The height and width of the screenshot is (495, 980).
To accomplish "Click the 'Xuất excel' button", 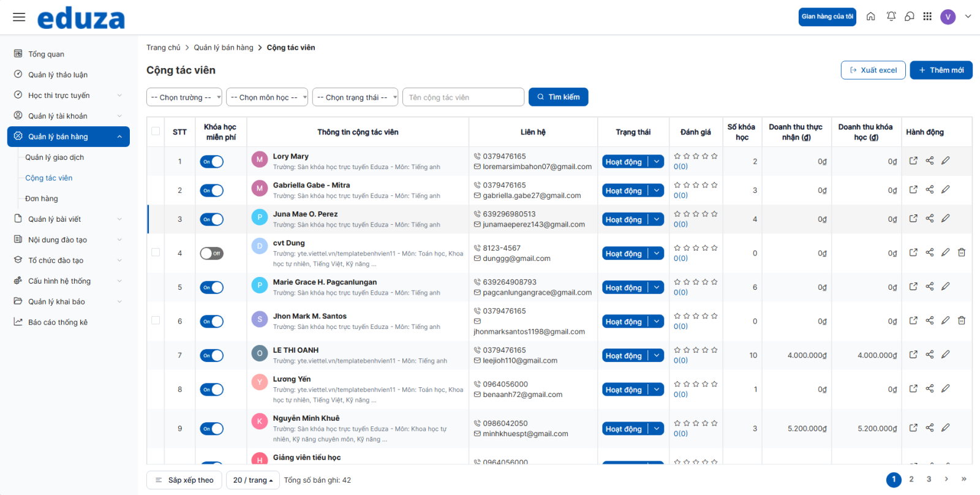I will click(873, 70).
